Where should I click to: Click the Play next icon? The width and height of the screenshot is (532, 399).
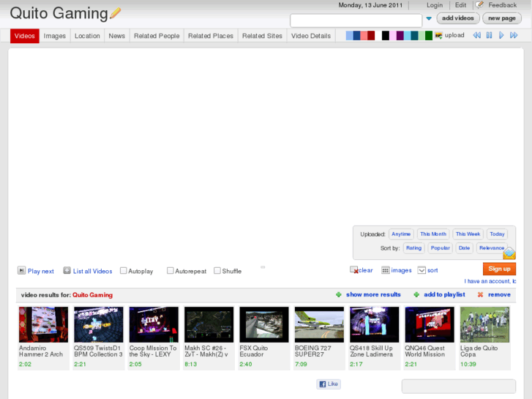21,270
